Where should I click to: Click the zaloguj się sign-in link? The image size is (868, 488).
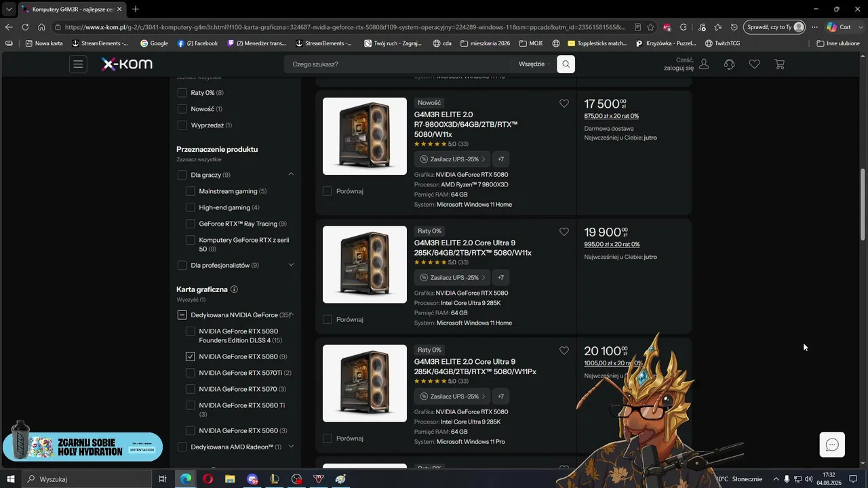(x=679, y=68)
